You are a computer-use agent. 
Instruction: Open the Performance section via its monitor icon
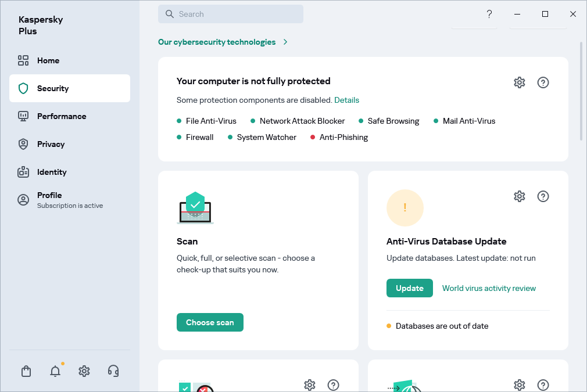23,116
